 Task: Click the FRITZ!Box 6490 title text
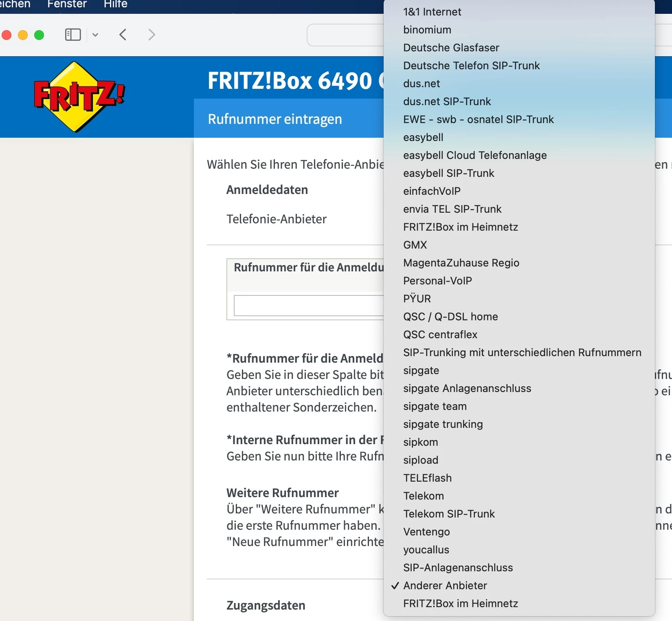(296, 81)
